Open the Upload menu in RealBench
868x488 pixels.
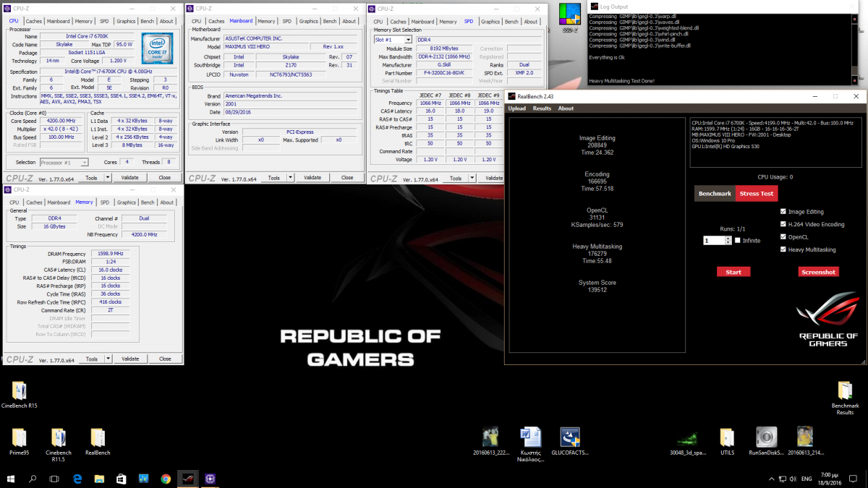click(517, 108)
